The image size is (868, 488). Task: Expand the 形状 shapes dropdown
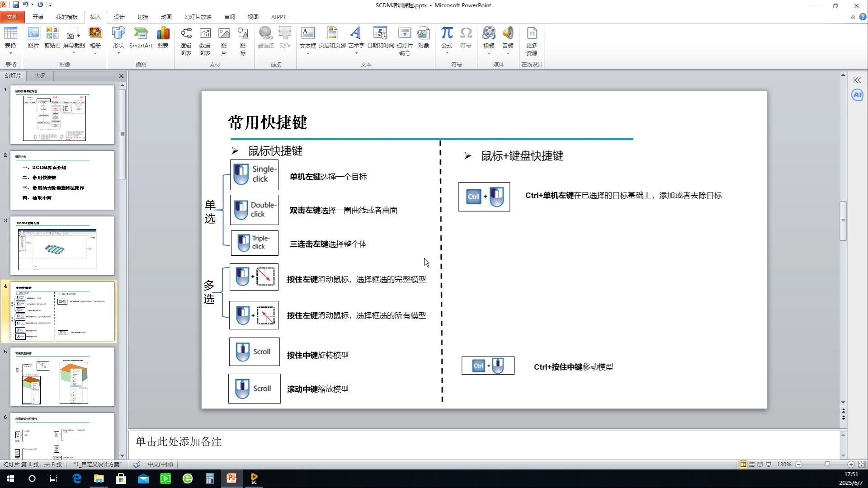(118, 53)
